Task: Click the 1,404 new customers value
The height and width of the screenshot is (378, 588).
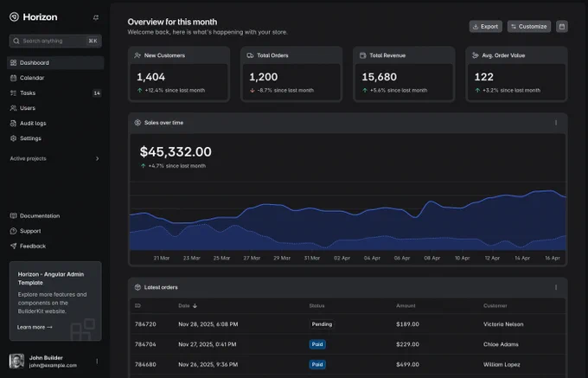Action: (150, 77)
